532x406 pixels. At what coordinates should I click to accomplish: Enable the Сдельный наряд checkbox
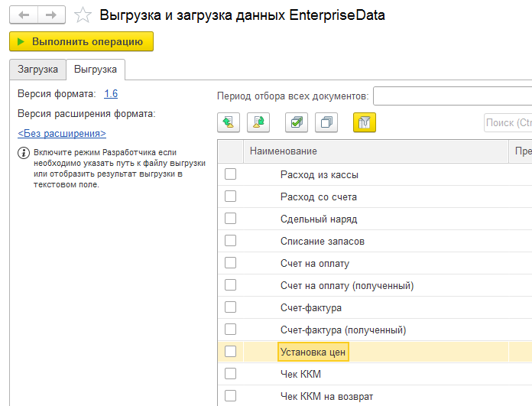[230, 218]
